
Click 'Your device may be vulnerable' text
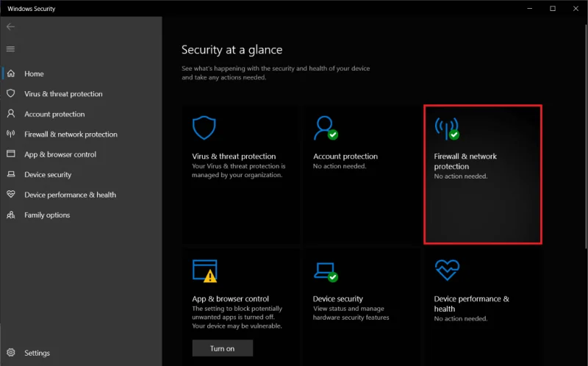tap(237, 326)
